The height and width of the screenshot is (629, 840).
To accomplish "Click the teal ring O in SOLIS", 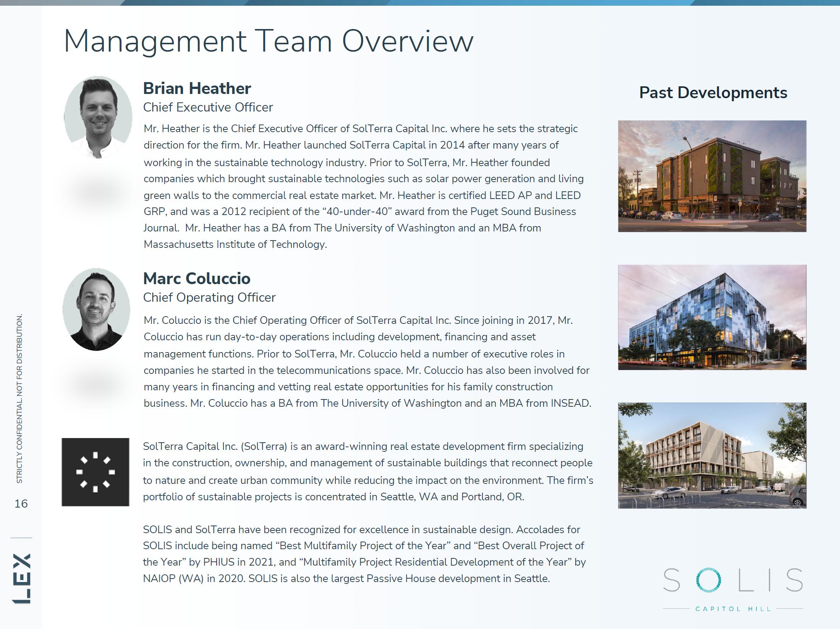I will [x=709, y=580].
